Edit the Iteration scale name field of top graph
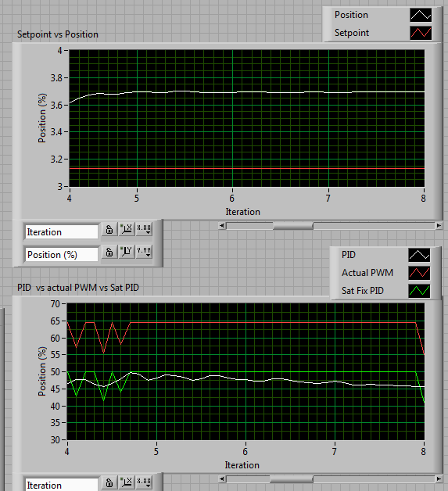 (61, 232)
